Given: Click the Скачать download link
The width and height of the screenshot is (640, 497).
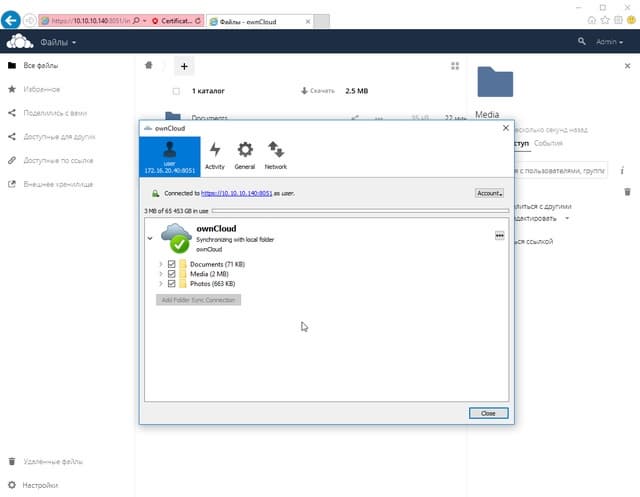Looking at the screenshot, I should coord(318,91).
